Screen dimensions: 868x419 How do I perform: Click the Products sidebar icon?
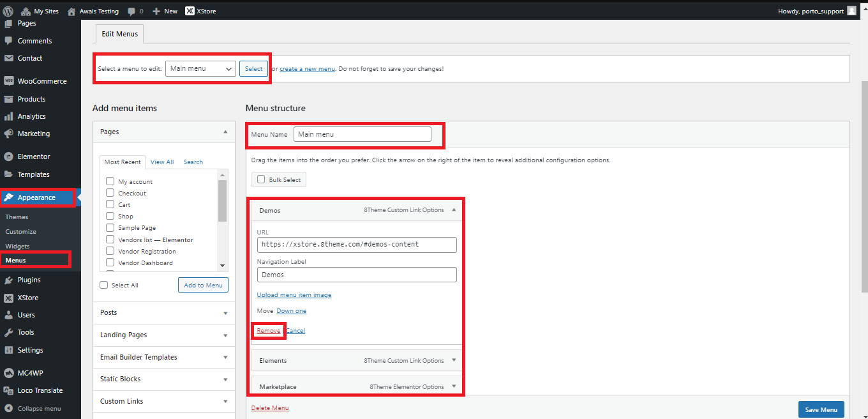pos(8,99)
